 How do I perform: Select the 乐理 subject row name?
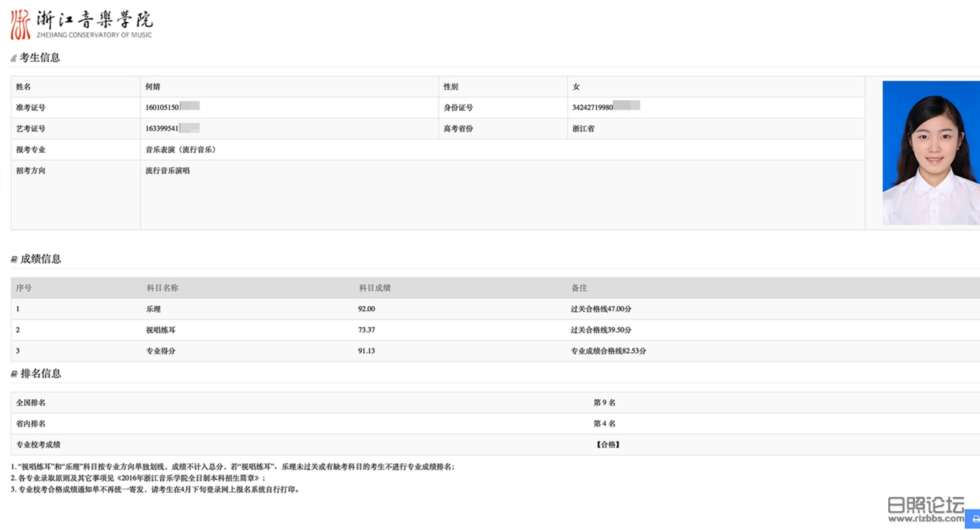tap(153, 309)
